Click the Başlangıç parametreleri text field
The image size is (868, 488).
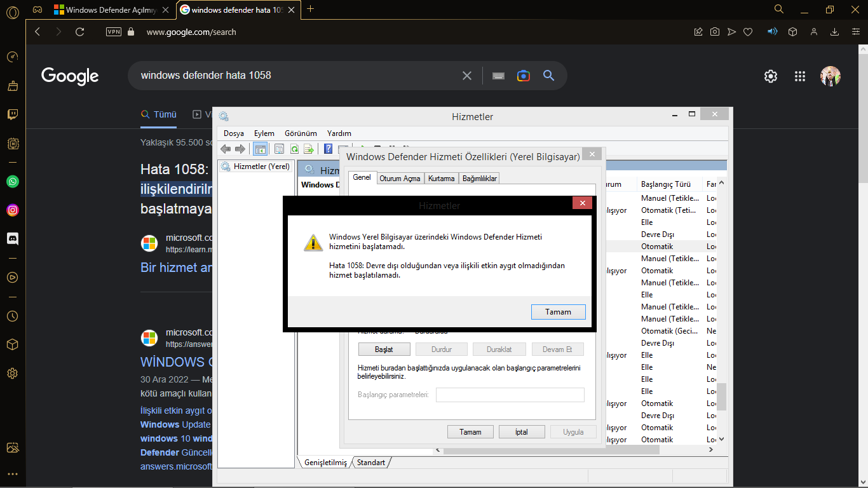point(510,395)
